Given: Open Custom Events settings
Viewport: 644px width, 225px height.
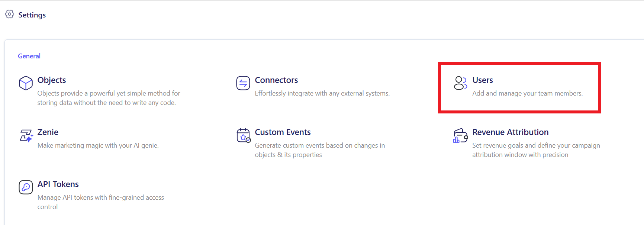Looking at the screenshot, I should [283, 132].
